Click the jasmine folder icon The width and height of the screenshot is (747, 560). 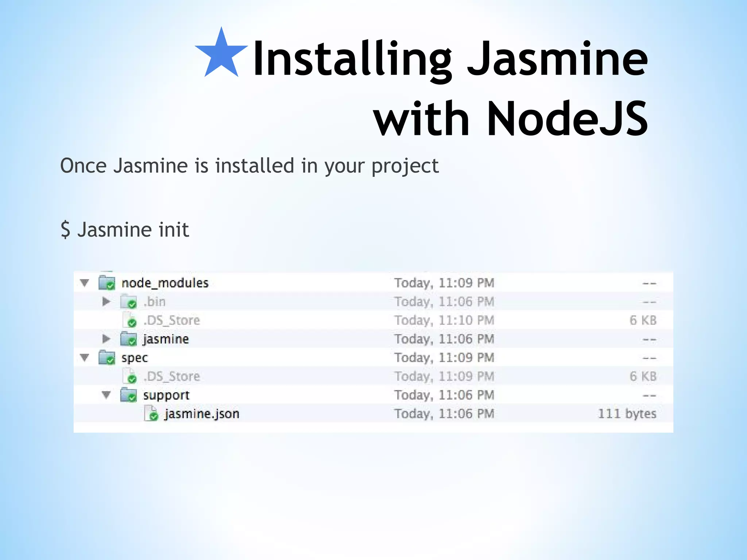[128, 339]
